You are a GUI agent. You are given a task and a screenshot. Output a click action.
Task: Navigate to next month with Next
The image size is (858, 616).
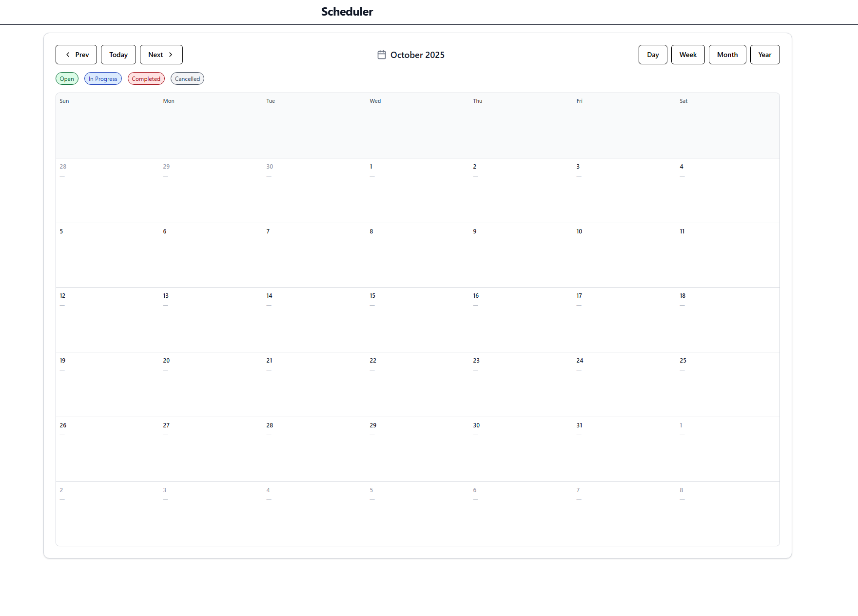(161, 55)
